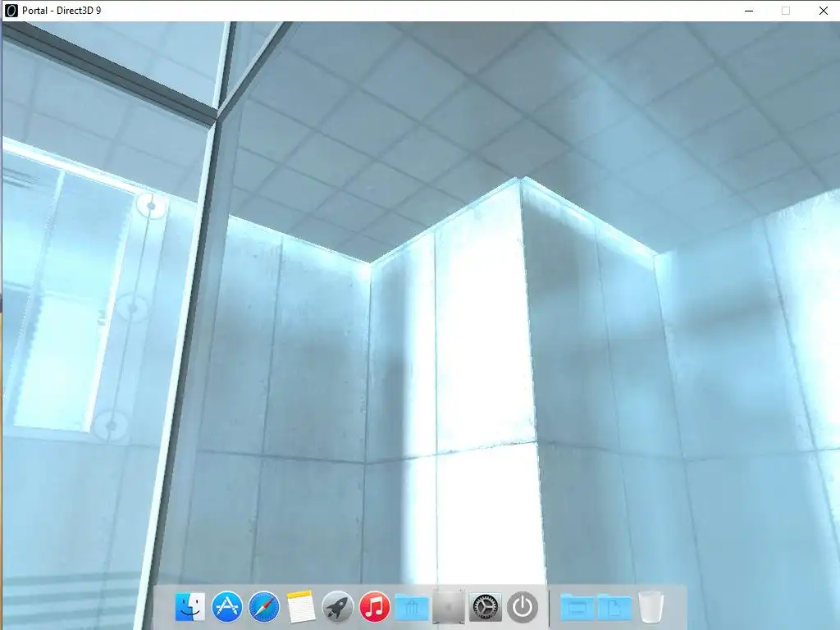Open the blue folder with window symbol
The height and width of the screenshot is (630, 840).
[577, 608]
